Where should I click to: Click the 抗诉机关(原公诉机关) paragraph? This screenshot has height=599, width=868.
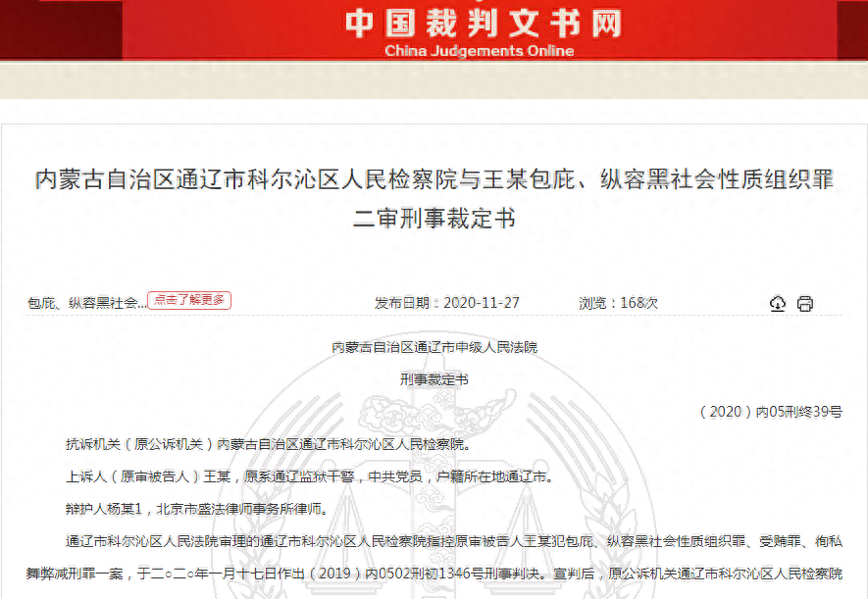[268, 444]
